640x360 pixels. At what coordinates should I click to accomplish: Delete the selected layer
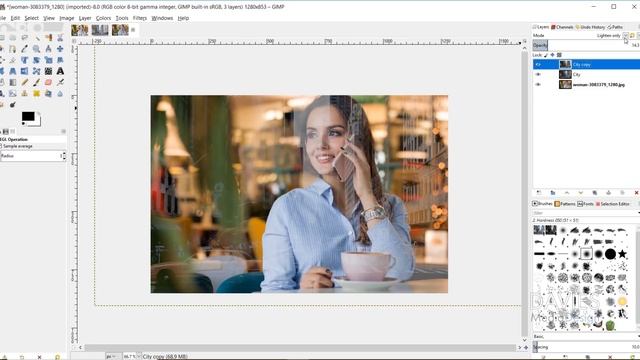tap(636, 193)
